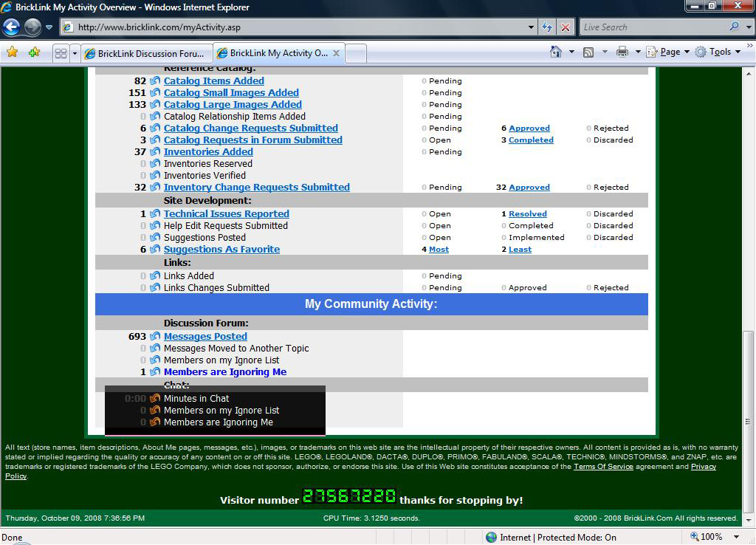Click Approved link for Catalog Change Requests
Image resolution: width=756 pixels, height=545 pixels.
pyautogui.click(x=529, y=128)
